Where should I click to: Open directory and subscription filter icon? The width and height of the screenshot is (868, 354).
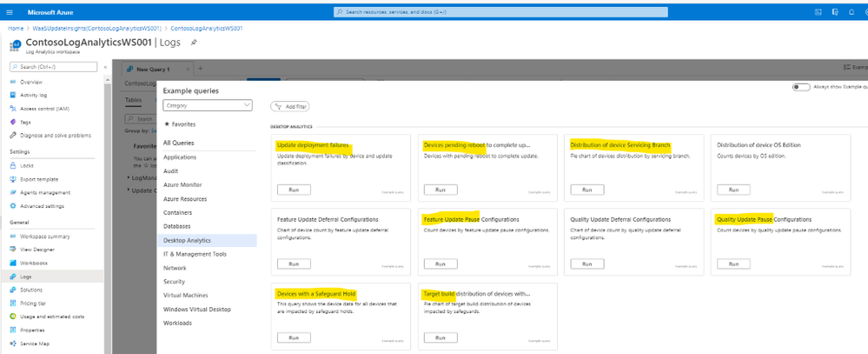click(835, 12)
